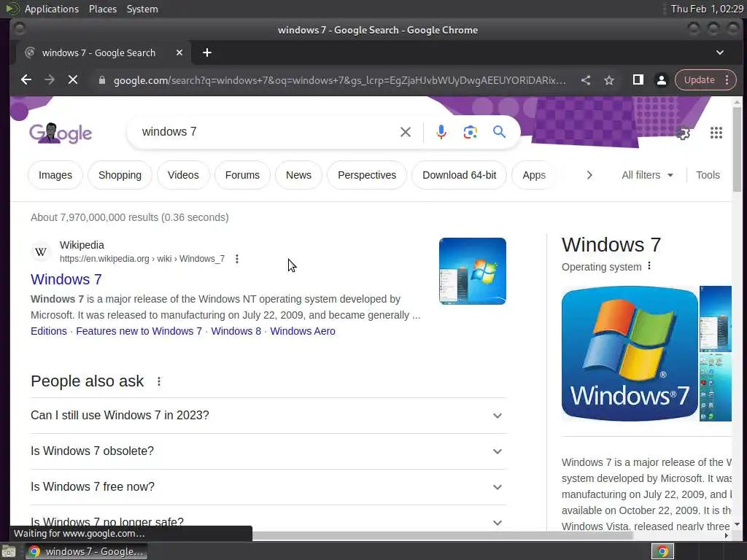747x560 pixels.
Task: Open the Tools search options
Action: (x=708, y=175)
